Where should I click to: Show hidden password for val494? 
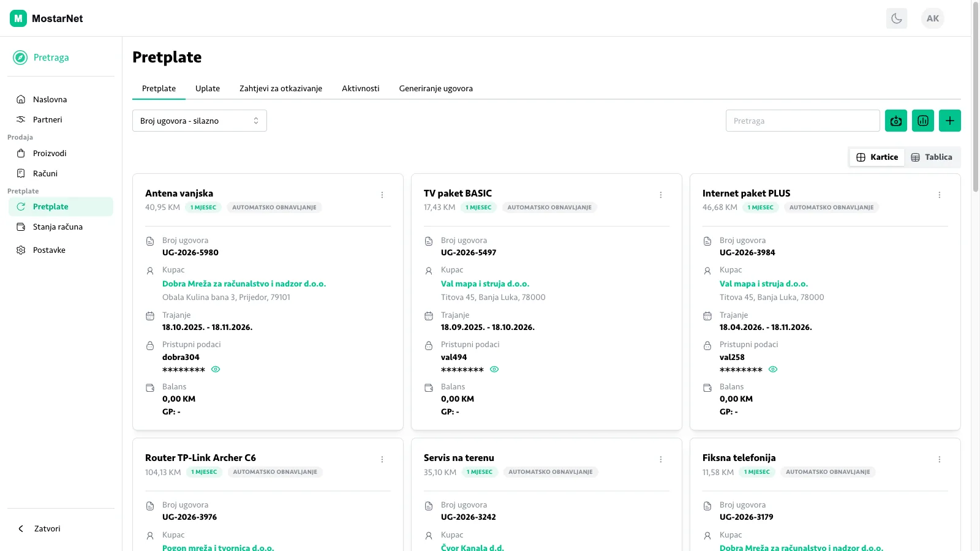coord(494,369)
